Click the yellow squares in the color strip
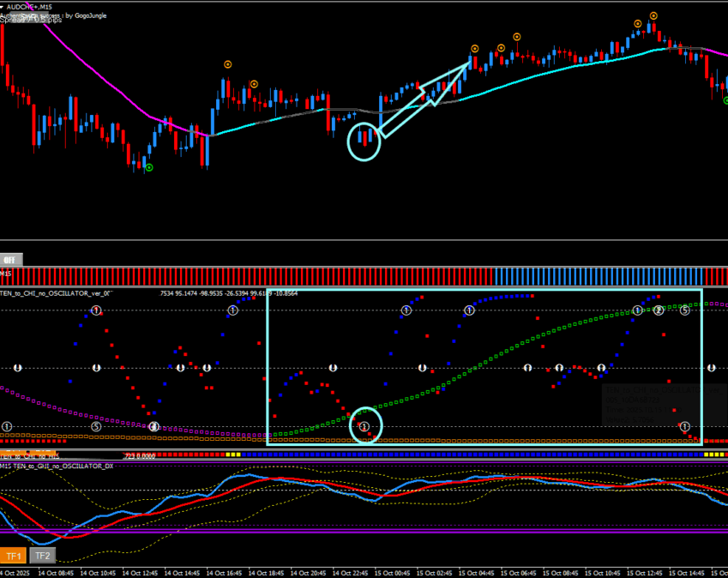The image size is (728, 578). click(x=232, y=455)
